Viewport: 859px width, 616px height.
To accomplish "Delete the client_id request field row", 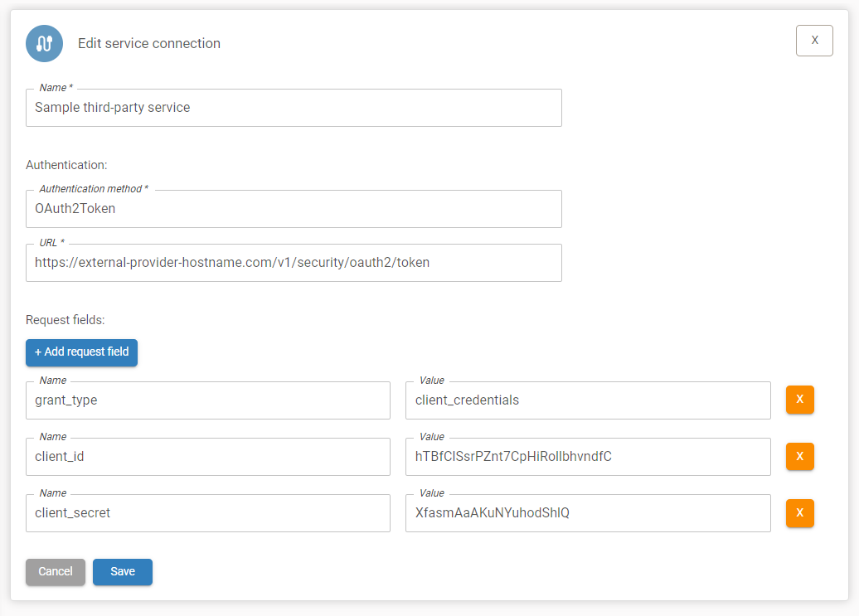I will [799, 456].
